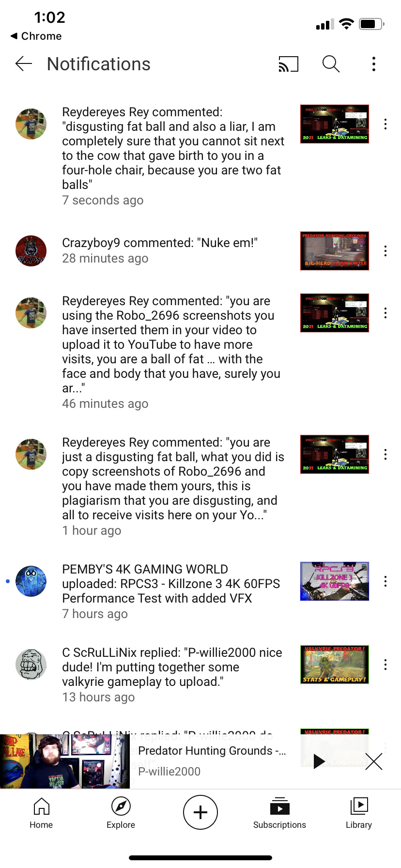401x868 pixels.
Task: Open the Cast to device icon
Action: pyautogui.click(x=288, y=64)
